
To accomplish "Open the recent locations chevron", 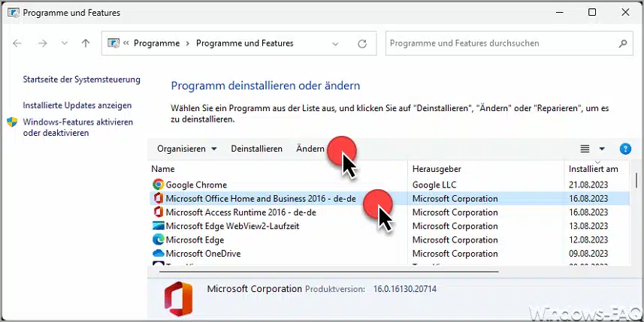I will click(65, 43).
